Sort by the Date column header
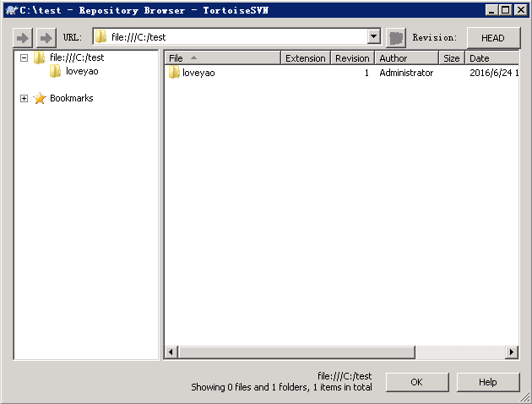This screenshot has width=532, height=404. [492, 58]
